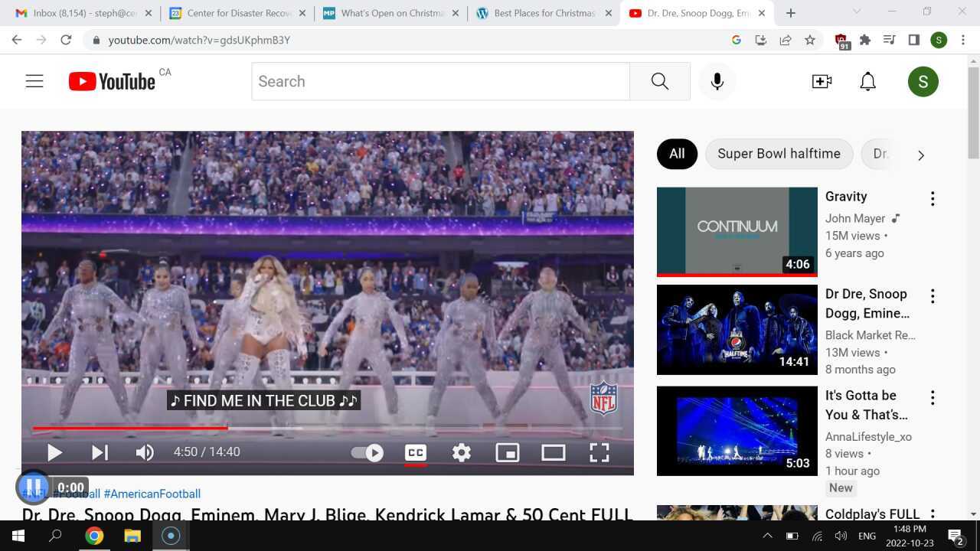Seek on the video progress bar
980x551 pixels.
(328, 428)
